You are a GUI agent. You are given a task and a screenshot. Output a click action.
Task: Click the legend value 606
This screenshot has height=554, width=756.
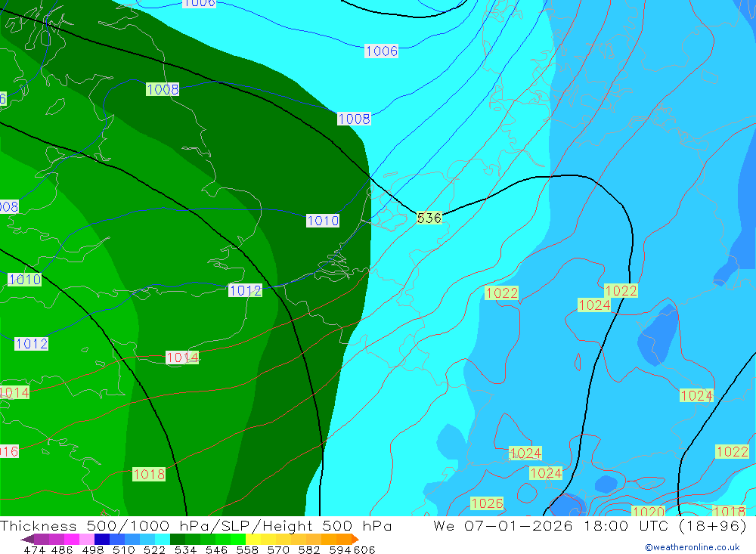364,549
